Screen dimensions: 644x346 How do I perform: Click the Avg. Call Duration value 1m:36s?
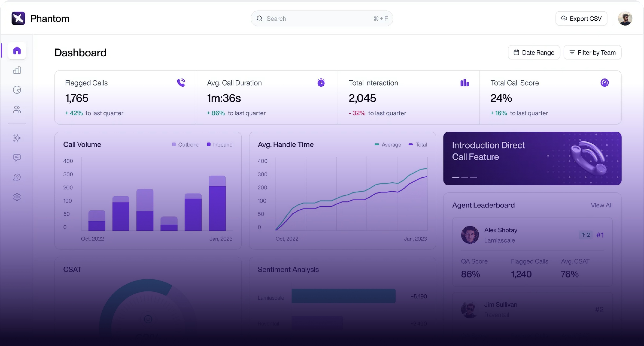224,98
